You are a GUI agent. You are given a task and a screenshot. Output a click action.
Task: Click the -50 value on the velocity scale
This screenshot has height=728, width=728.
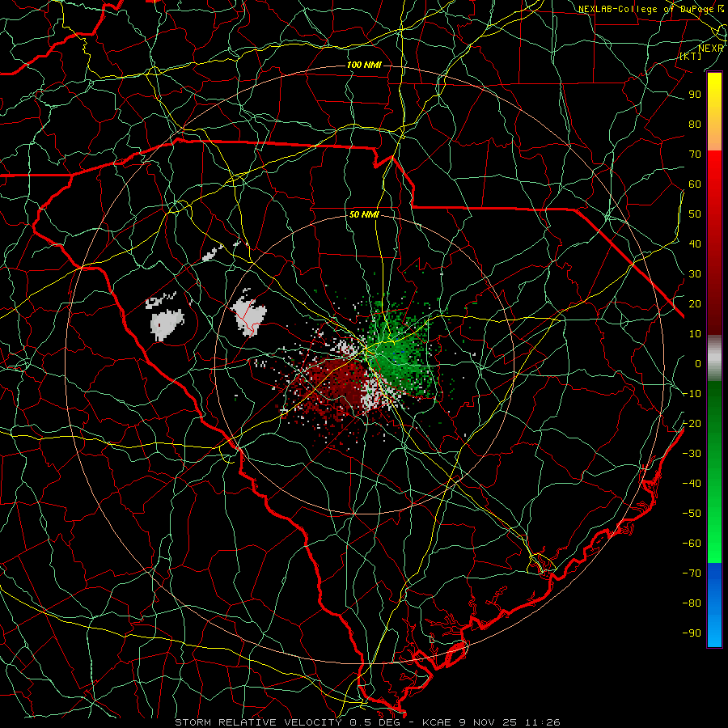[692, 514]
